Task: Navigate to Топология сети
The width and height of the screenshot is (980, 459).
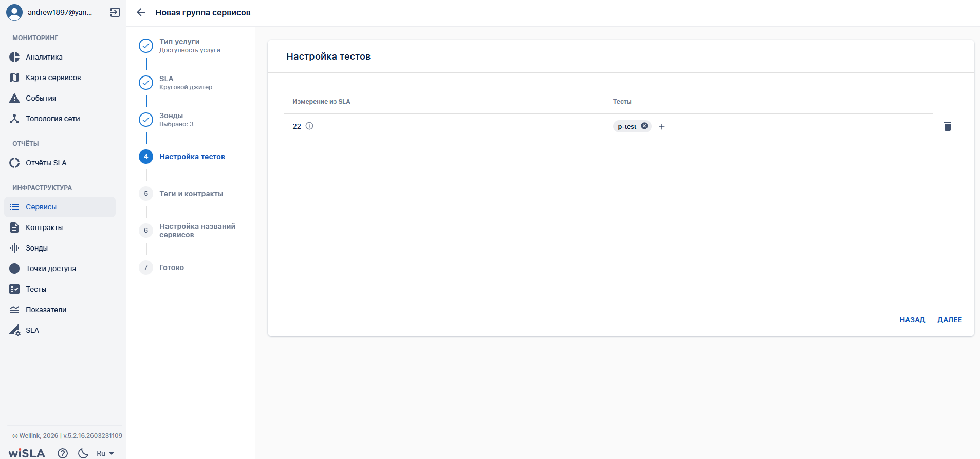Action: pyautogui.click(x=52, y=119)
